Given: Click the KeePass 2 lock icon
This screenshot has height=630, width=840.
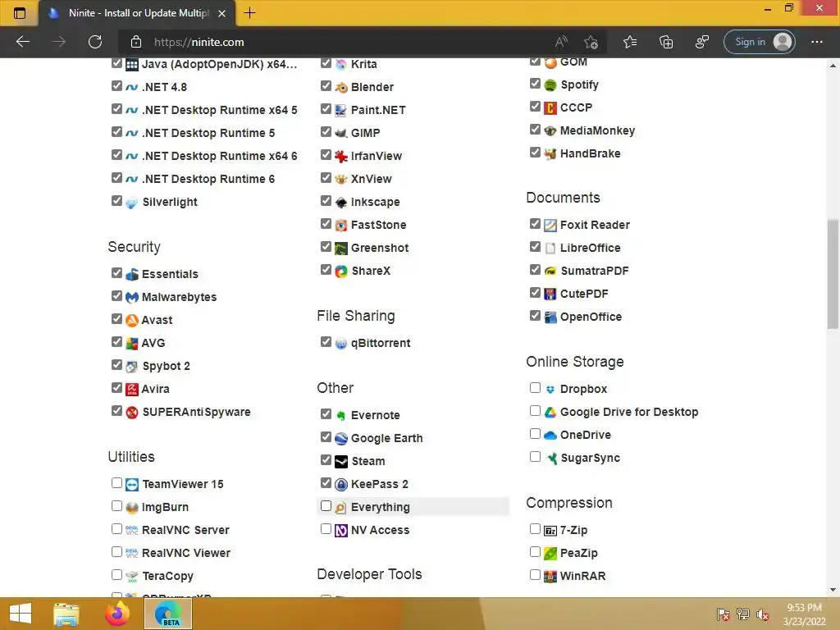Looking at the screenshot, I should coord(341,485).
